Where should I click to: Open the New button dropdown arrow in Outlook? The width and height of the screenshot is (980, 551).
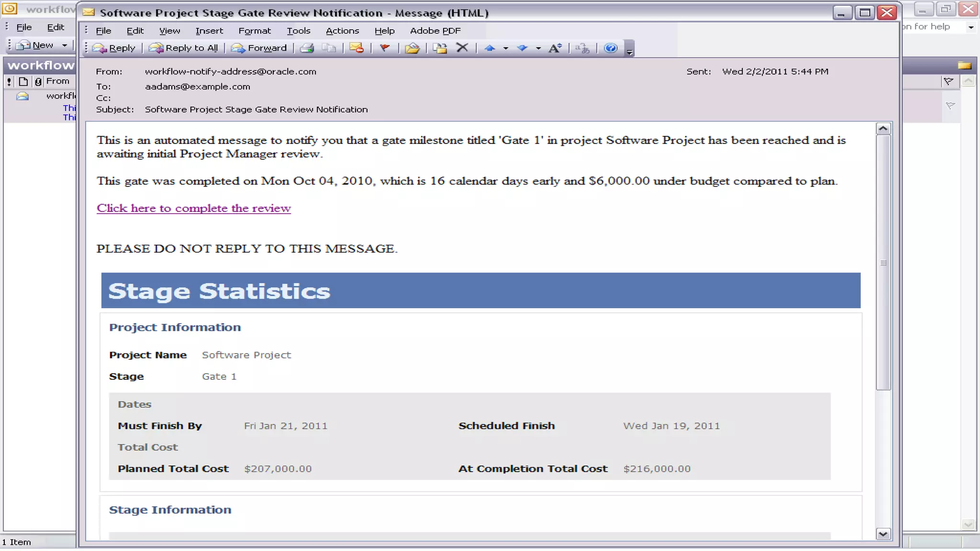coord(64,45)
